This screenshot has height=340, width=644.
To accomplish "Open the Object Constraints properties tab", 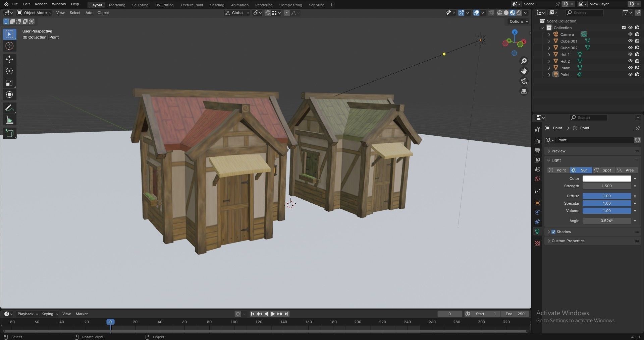I will pyautogui.click(x=537, y=222).
